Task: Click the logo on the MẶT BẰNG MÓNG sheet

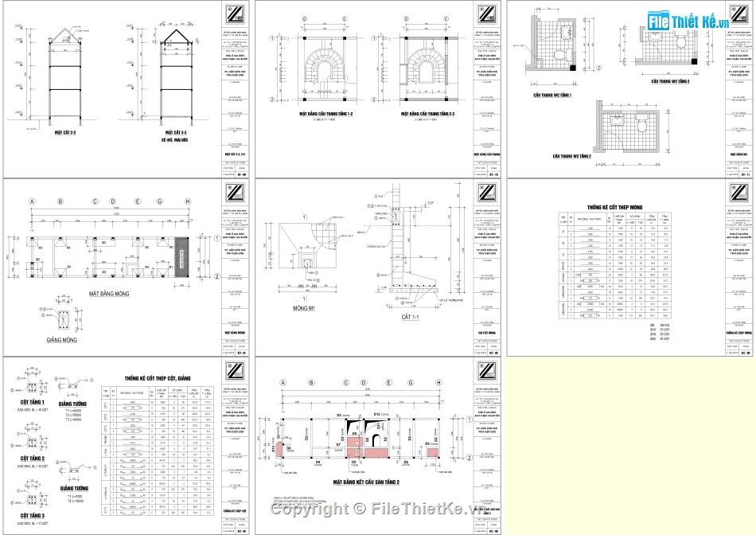Action: [x=236, y=193]
